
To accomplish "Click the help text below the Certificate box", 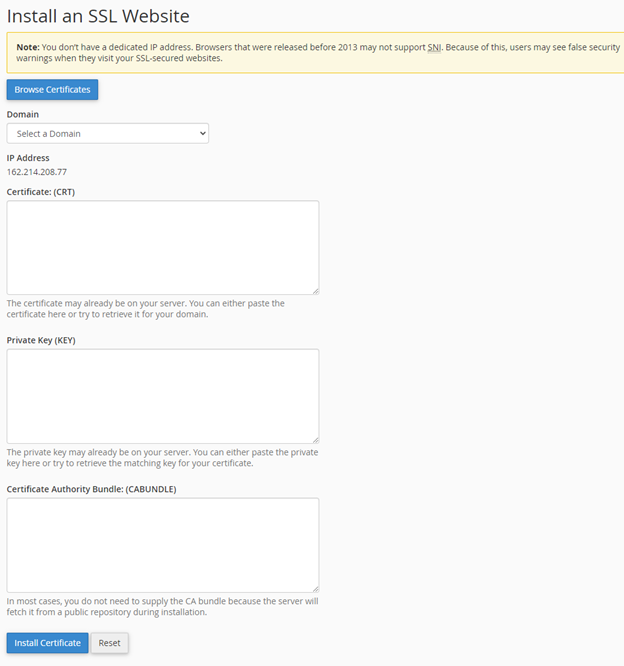I will coord(145,308).
